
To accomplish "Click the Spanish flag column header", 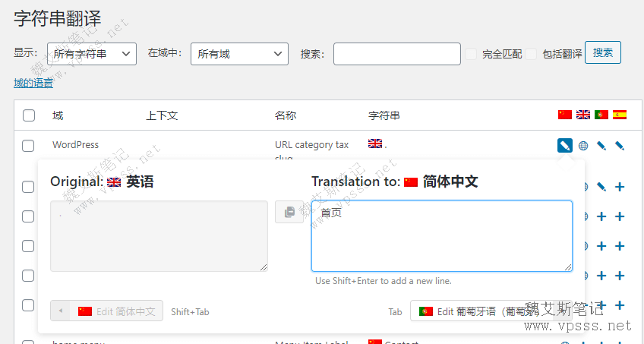I will click(620, 115).
